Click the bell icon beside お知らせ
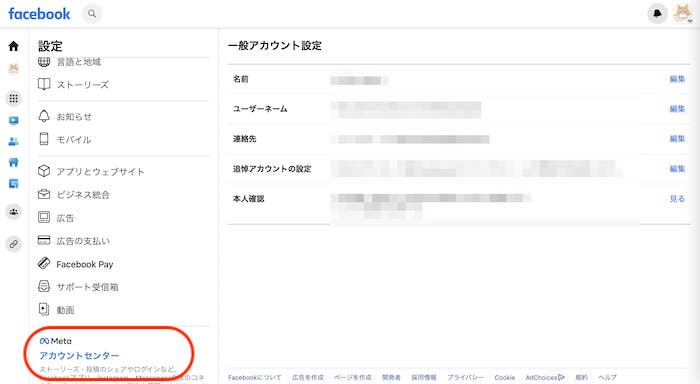This screenshot has width=700, height=384. point(44,116)
